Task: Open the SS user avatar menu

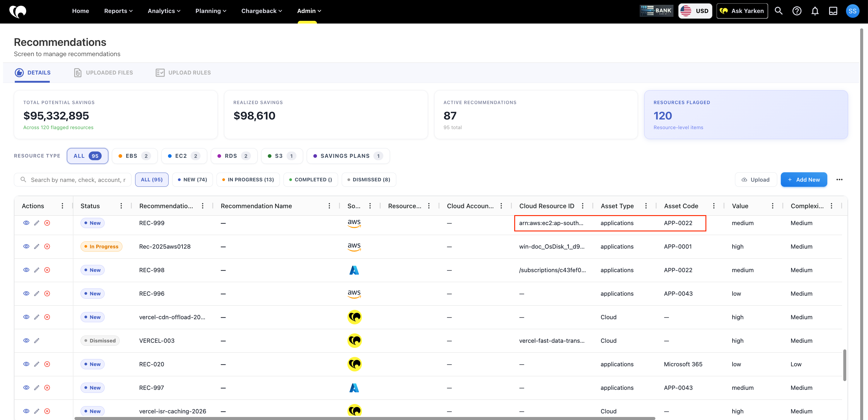Action: [x=852, y=11]
